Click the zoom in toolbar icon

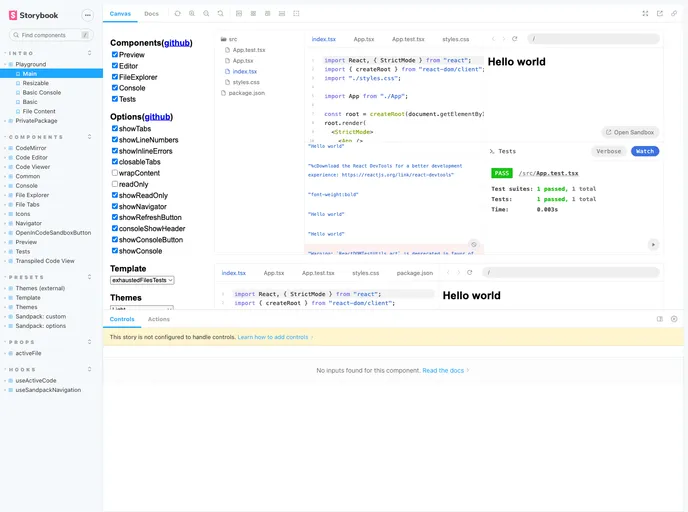(192, 14)
